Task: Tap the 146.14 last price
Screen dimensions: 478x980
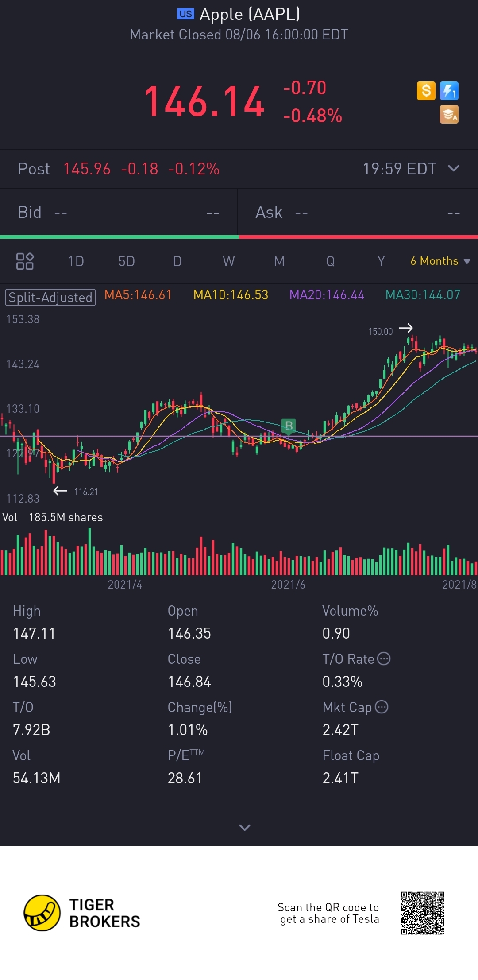Action: click(204, 102)
